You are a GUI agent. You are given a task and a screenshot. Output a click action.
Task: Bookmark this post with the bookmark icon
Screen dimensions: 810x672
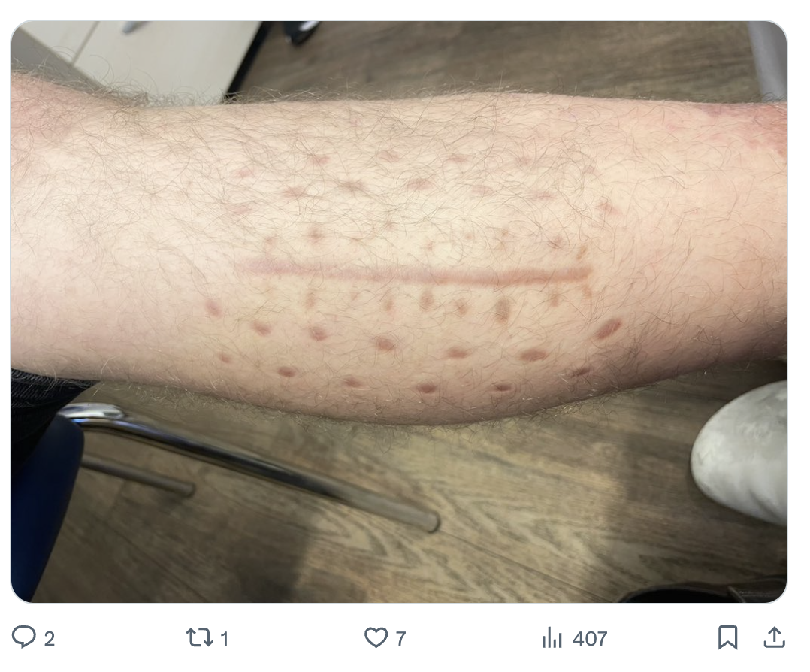coord(727,637)
